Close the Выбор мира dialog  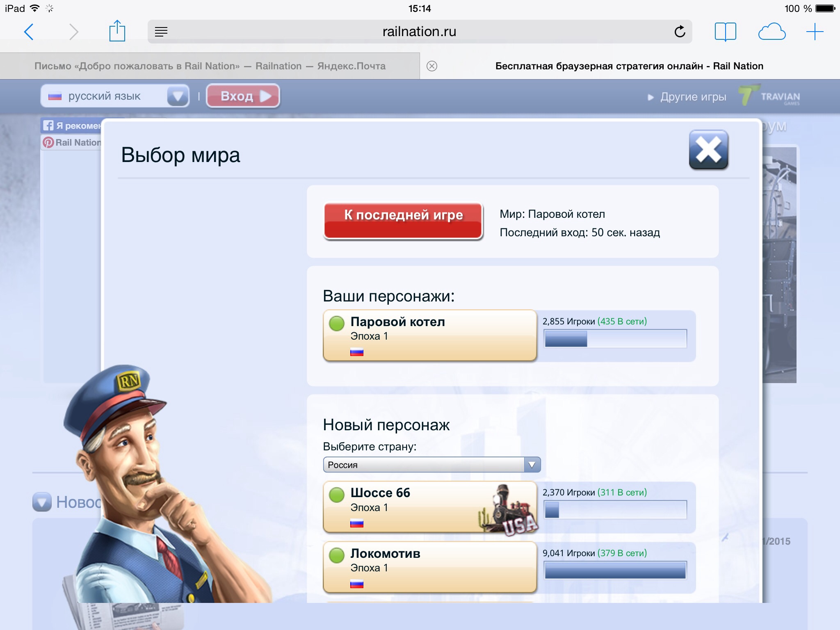708,150
